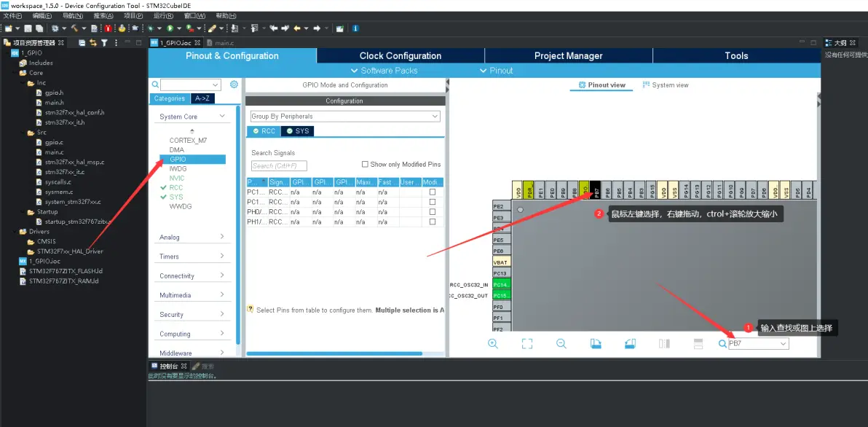Click the gear icon beside the category search
The height and width of the screenshot is (427, 868).
pyautogui.click(x=234, y=85)
